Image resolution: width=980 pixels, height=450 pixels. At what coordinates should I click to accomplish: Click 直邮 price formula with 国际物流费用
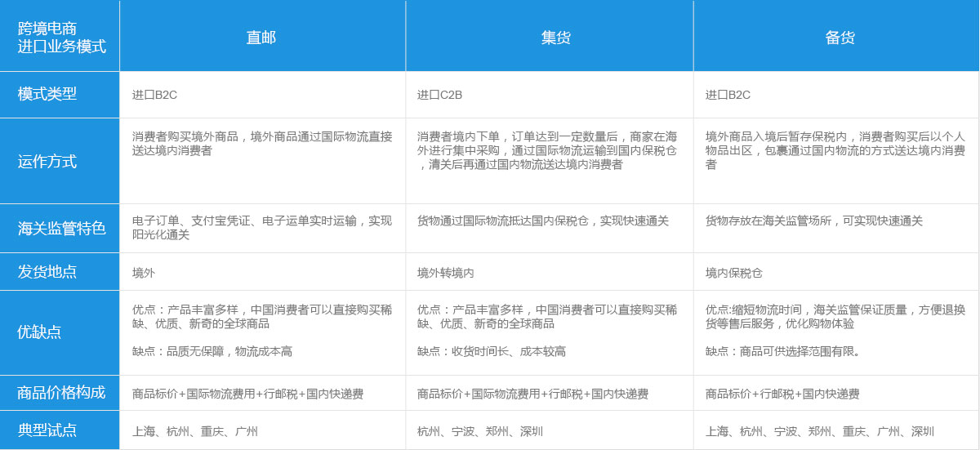pyautogui.click(x=247, y=394)
